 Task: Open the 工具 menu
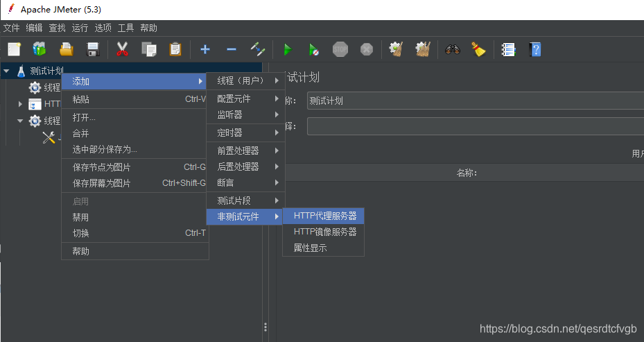(x=125, y=28)
